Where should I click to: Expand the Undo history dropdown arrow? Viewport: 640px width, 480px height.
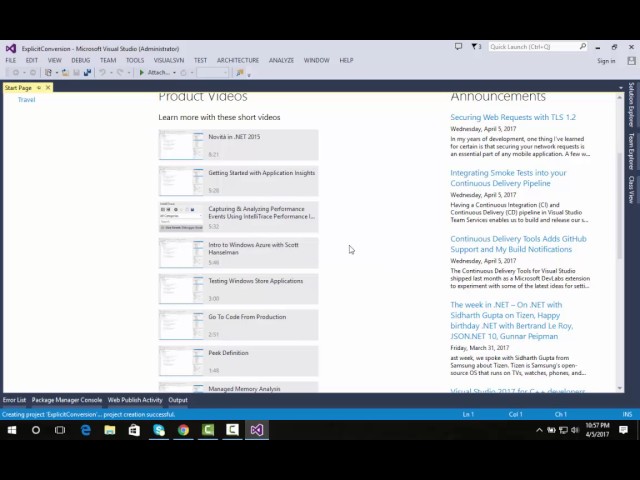pyautogui.click(x=111, y=73)
